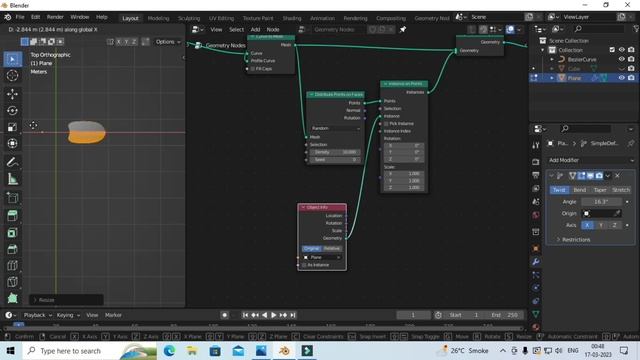Open the World properties tab
Screen dimensions: 640x360
[x=536, y=215]
